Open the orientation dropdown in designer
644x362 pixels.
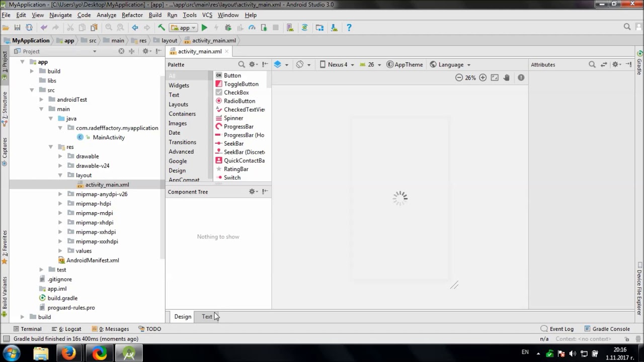(x=303, y=64)
